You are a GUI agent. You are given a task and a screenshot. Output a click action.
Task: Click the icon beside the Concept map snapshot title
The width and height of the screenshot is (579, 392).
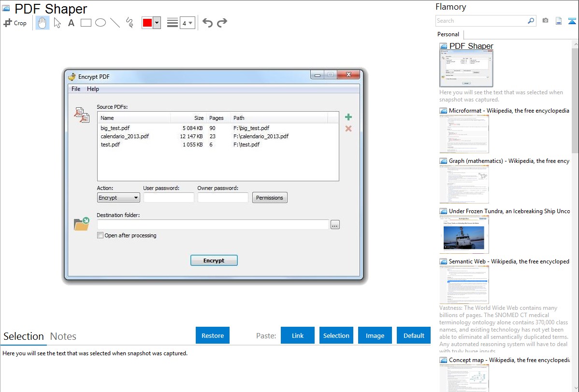(x=443, y=360)
